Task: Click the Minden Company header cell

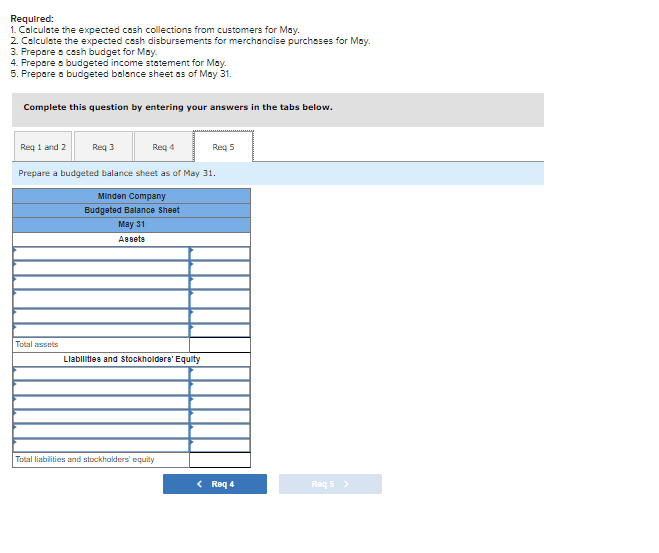Action: coord(132,196)
